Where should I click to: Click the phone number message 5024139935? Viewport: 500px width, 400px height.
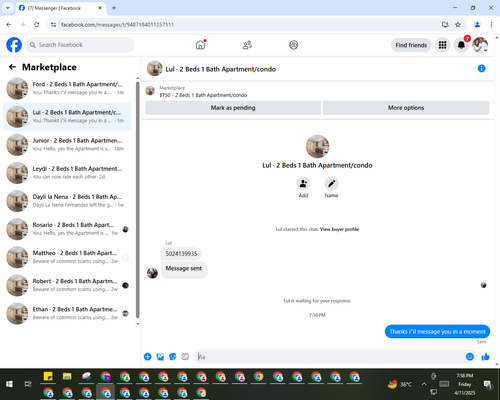181,254
